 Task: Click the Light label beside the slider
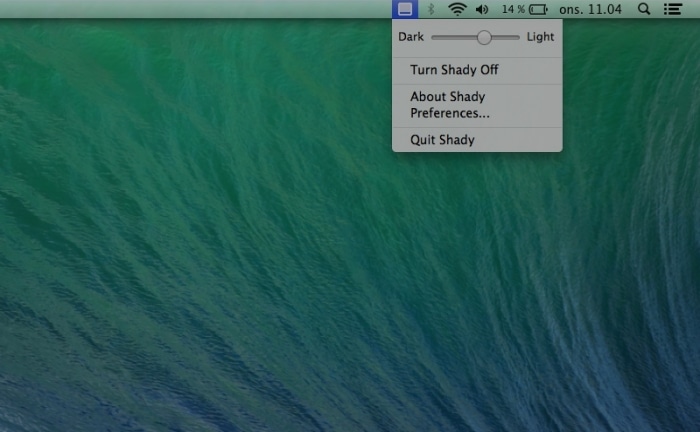pos(540,37)
